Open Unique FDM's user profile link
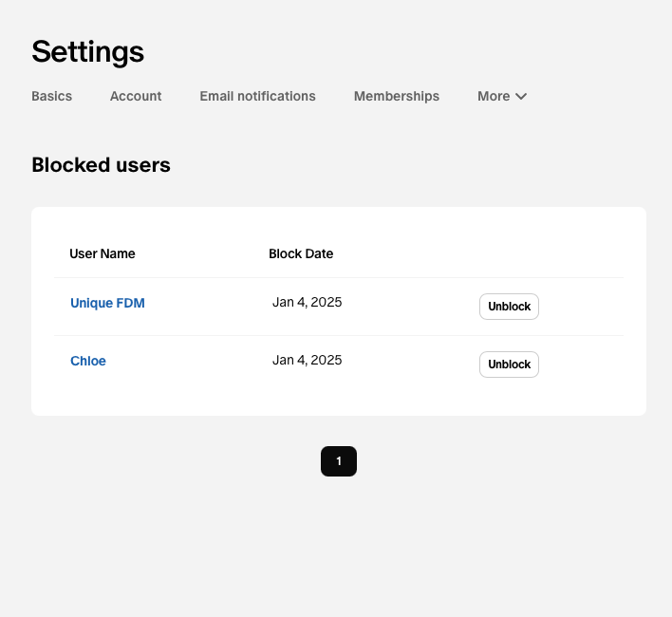This screenshot has height=617, width=672. (x=107, y=303)
